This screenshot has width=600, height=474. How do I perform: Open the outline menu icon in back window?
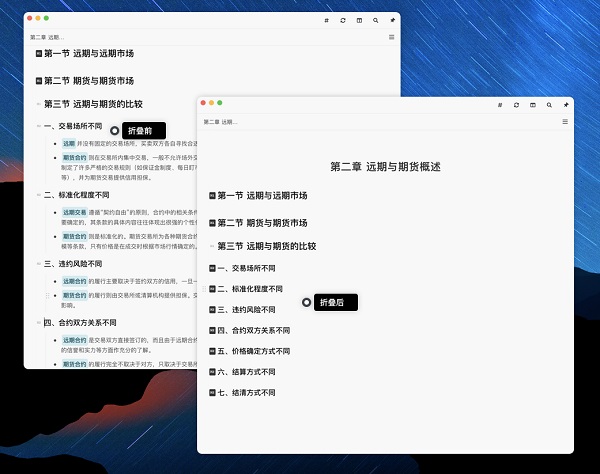pyautogui.click(x=391, y=37)
